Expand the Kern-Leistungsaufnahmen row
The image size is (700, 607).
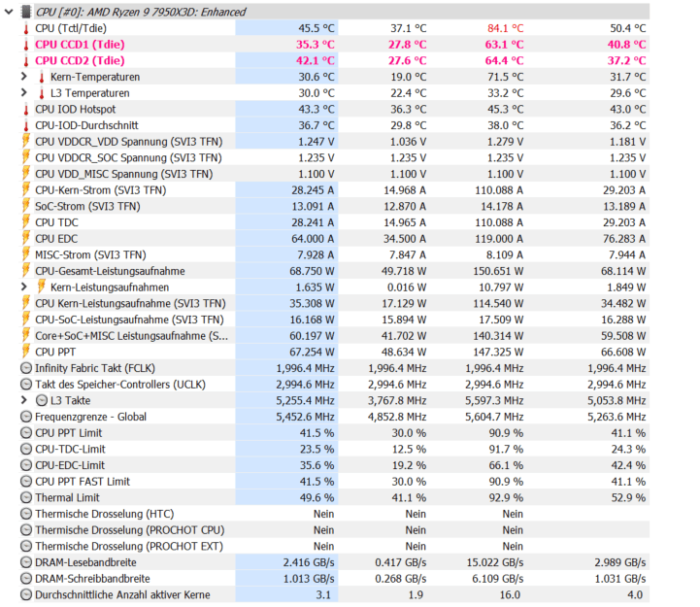tap(24, 287)
